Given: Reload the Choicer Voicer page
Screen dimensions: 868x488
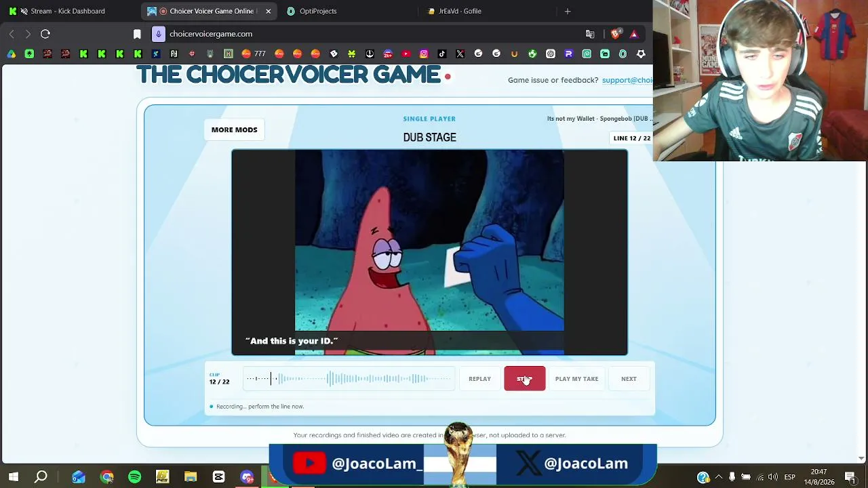Looking at the screenshot, I should [x=45, y=34].
